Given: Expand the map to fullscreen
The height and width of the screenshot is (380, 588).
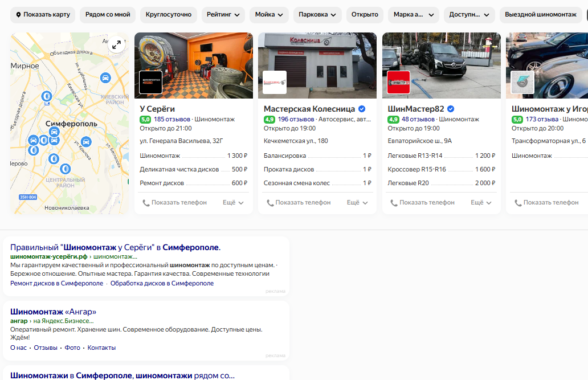Looking at the screenshot, I should point(116,44).
